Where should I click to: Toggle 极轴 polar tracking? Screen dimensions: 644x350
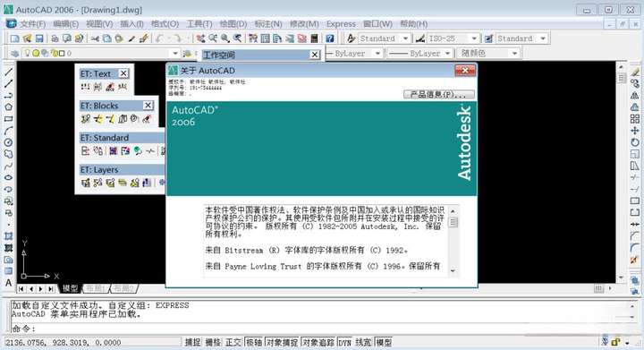click(254, 342)
